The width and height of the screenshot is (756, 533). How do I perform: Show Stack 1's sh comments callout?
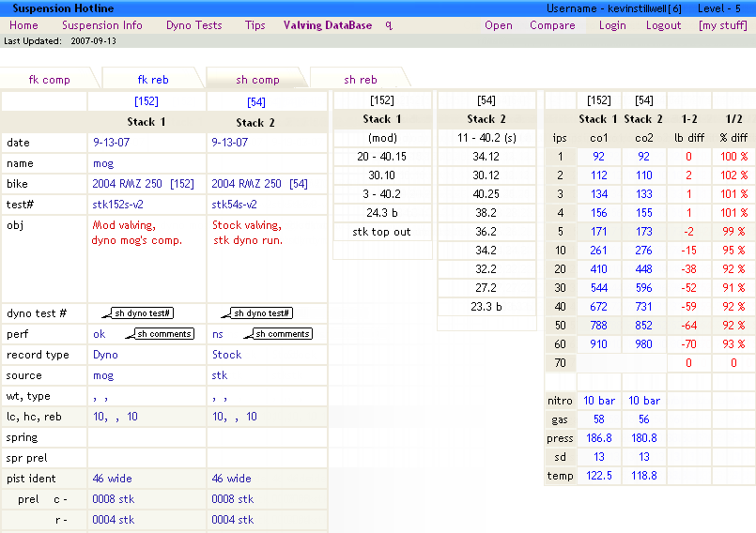(x=165, y=334)
